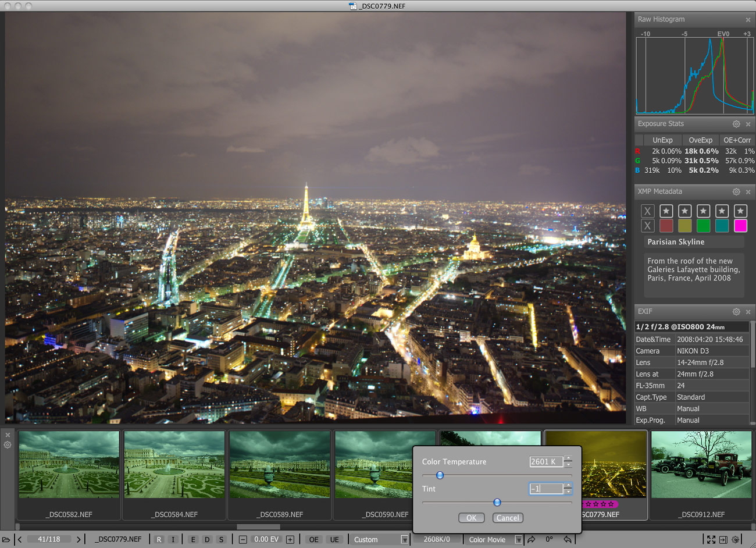
Task: Open gear settings icon in bottom-right toolbar
Action: (x=736, y=540)
